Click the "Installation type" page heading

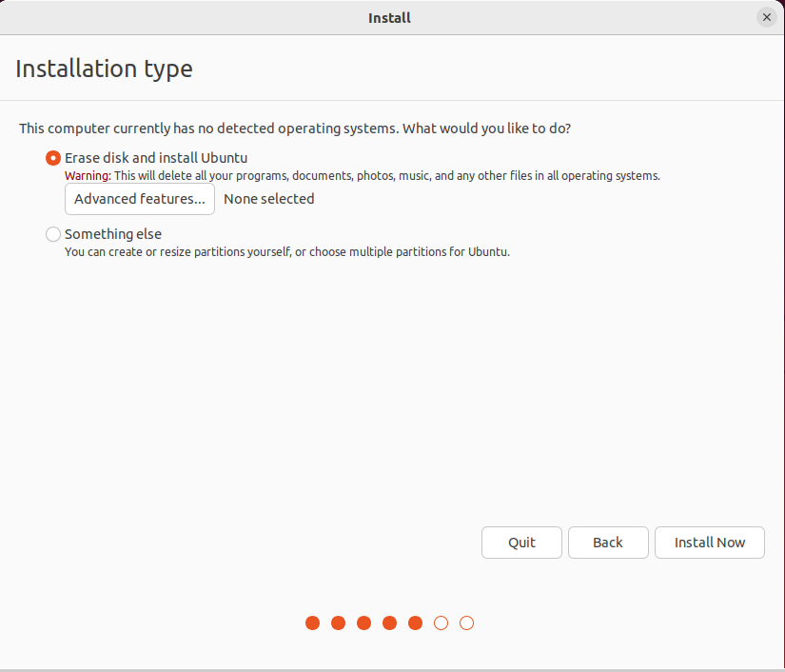[x=104, y=69]
